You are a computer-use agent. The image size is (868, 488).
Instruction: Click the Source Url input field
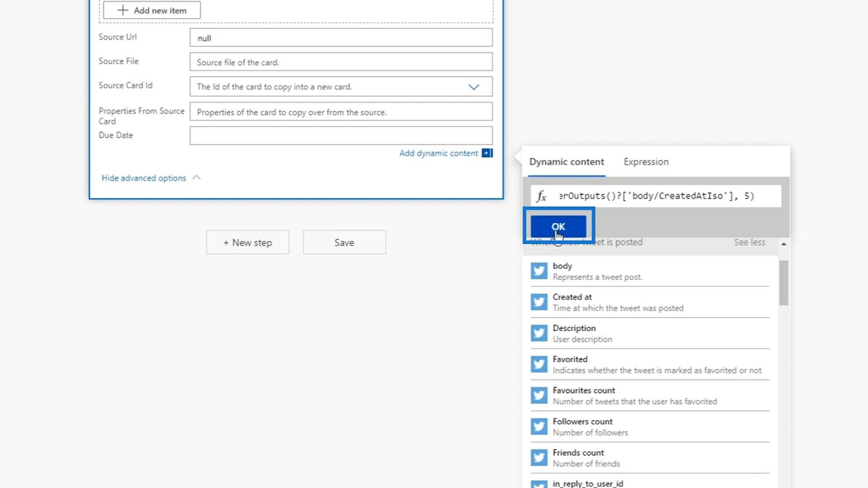pyautogui.click(x=341, y=38)
